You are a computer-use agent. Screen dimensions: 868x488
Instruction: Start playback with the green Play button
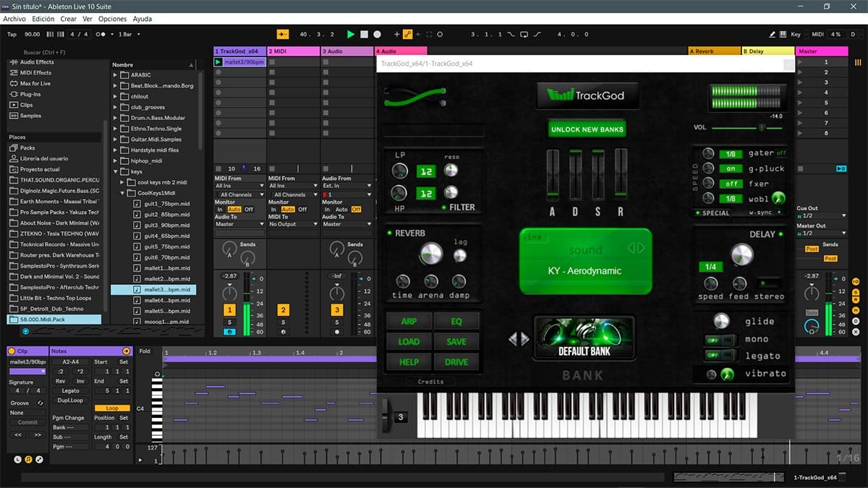[x=351, y=34]
